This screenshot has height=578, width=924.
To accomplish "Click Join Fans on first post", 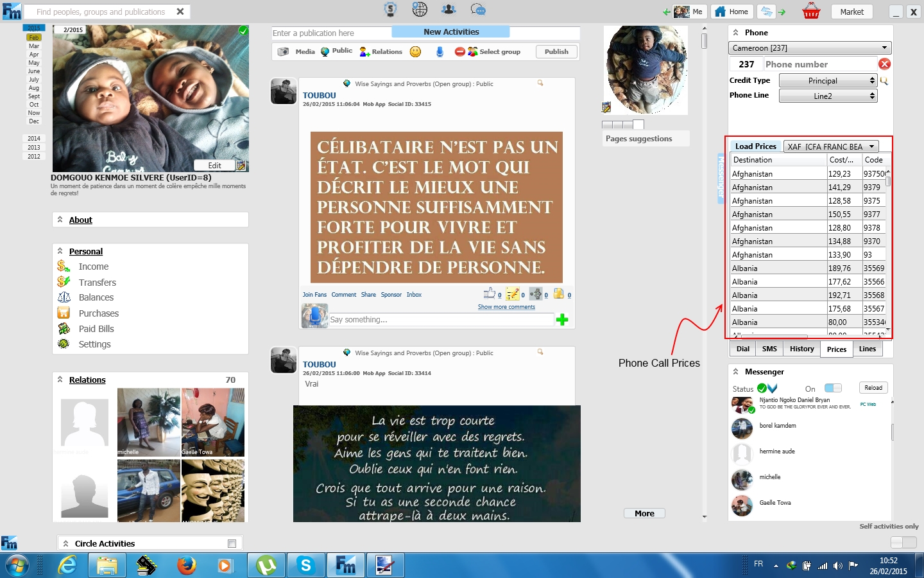I will coord(314,295).
